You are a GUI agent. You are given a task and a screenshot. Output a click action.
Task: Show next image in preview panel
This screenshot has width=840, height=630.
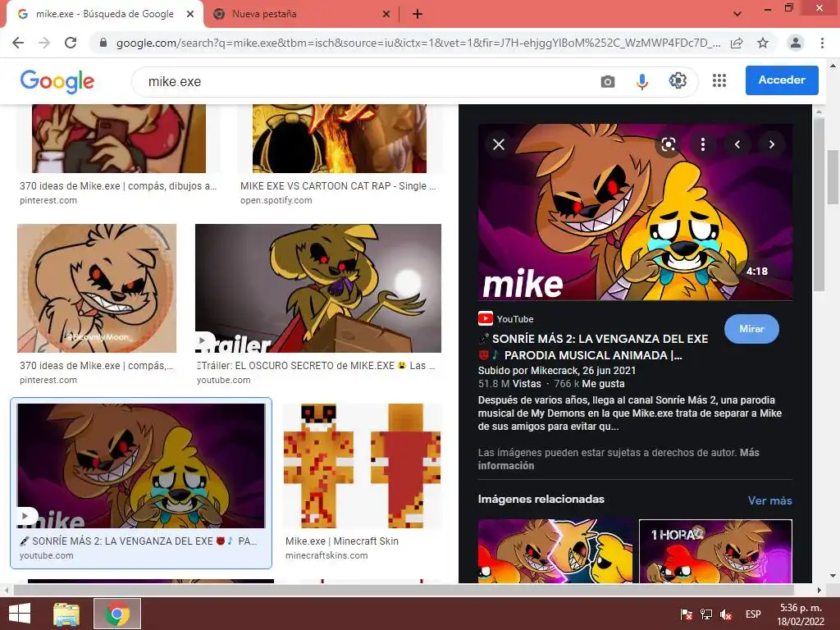tap(771, 144)
